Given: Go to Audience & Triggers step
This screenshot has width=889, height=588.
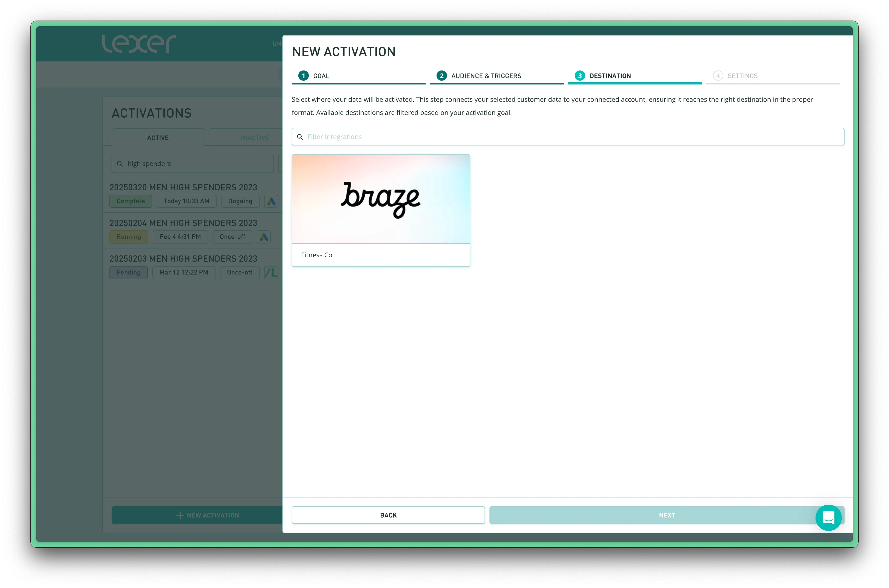Looking at the screenshot, I should [486, 76].
